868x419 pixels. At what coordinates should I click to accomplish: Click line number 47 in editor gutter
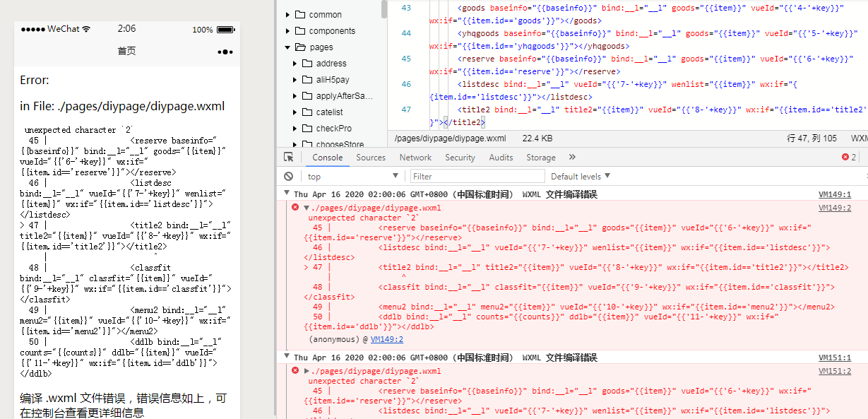click(x=405, y=110)
